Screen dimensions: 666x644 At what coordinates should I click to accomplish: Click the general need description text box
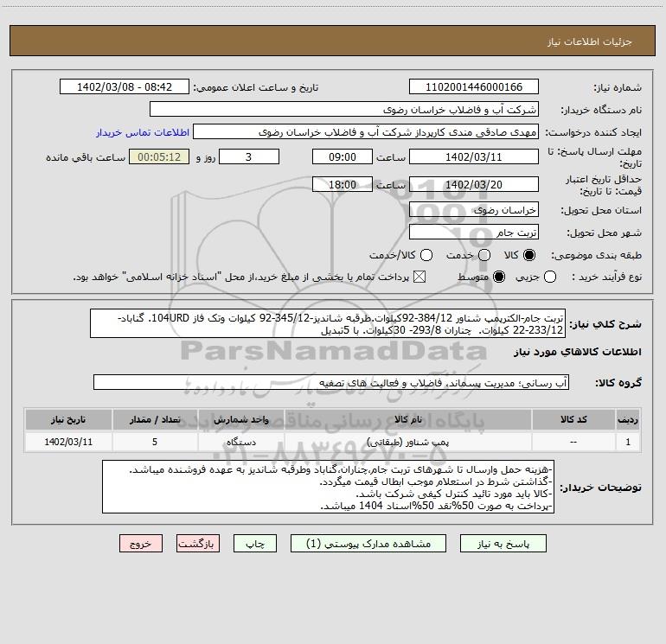click(x=328, y=323)
